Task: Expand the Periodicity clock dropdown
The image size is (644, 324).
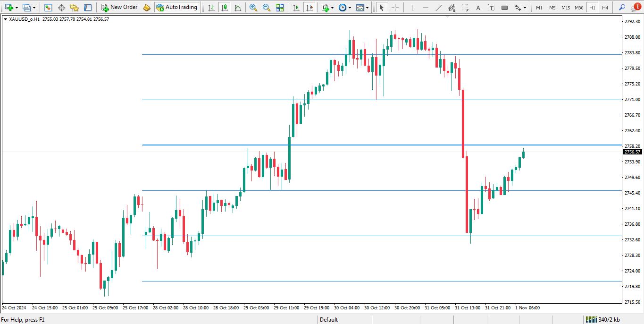Action: pyautogui.click(x=350, y=8)
